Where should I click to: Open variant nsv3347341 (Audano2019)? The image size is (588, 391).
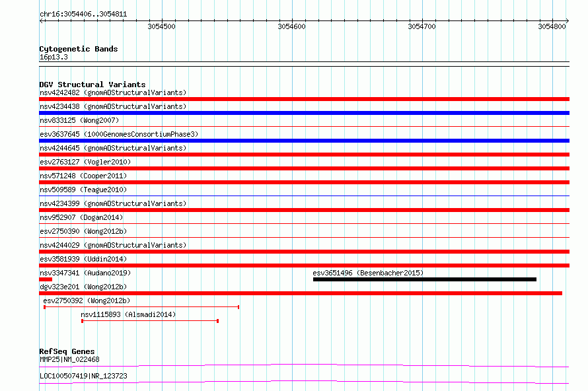tap(85, 273)
